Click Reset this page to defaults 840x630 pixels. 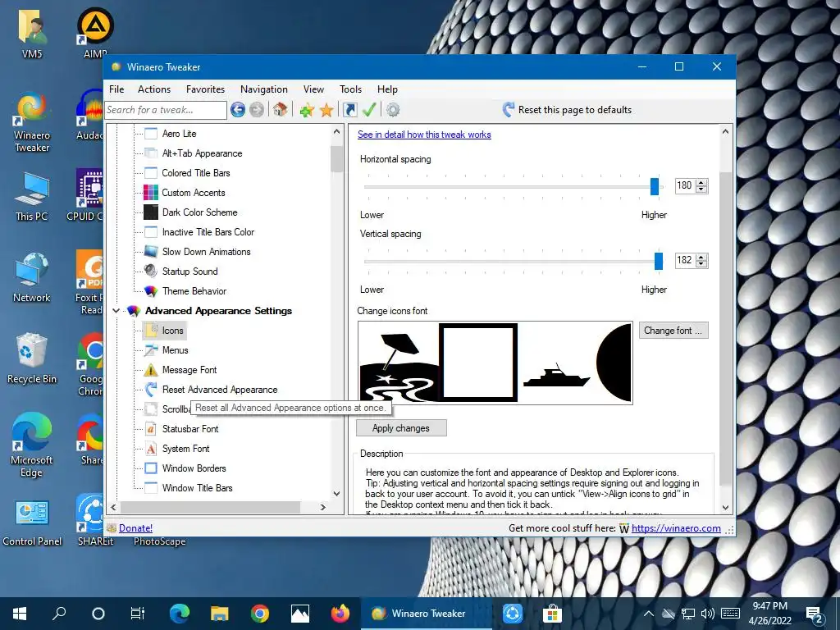click(x=567, y=110)
